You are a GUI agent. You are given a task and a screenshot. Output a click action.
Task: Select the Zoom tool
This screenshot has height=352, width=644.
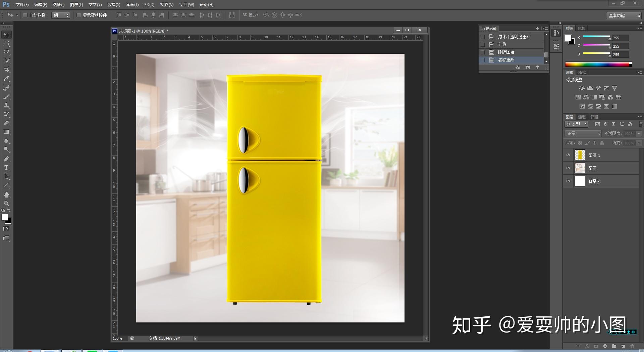[x=6, y=203]
